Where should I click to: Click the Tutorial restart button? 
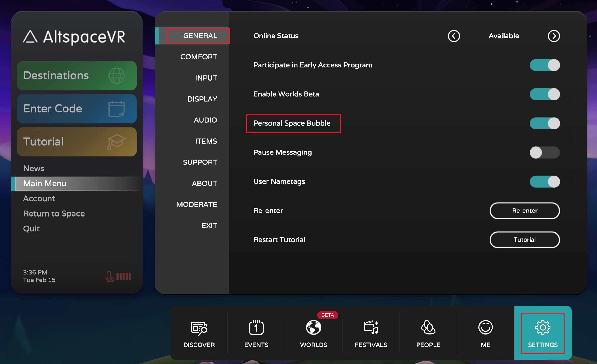[525, 240]
